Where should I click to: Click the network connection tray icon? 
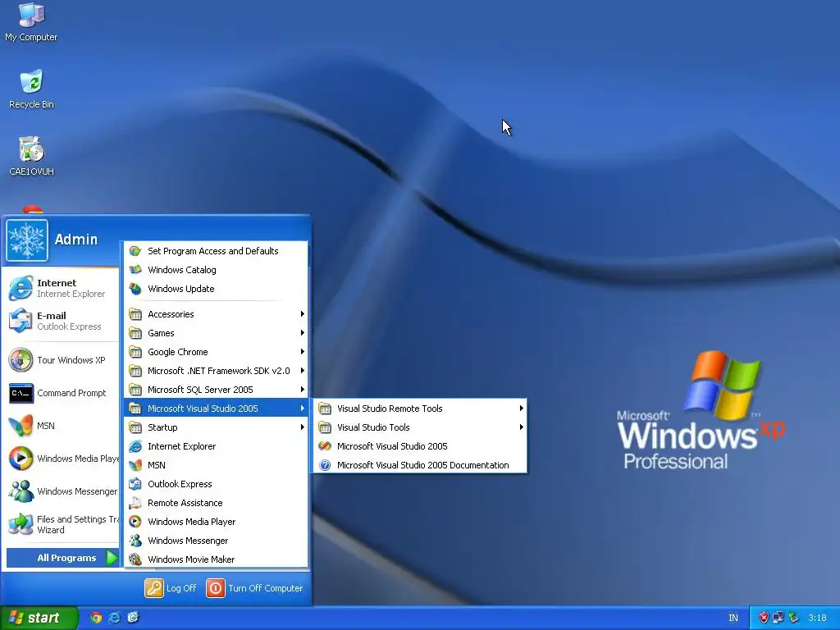(x=778, y=619)
